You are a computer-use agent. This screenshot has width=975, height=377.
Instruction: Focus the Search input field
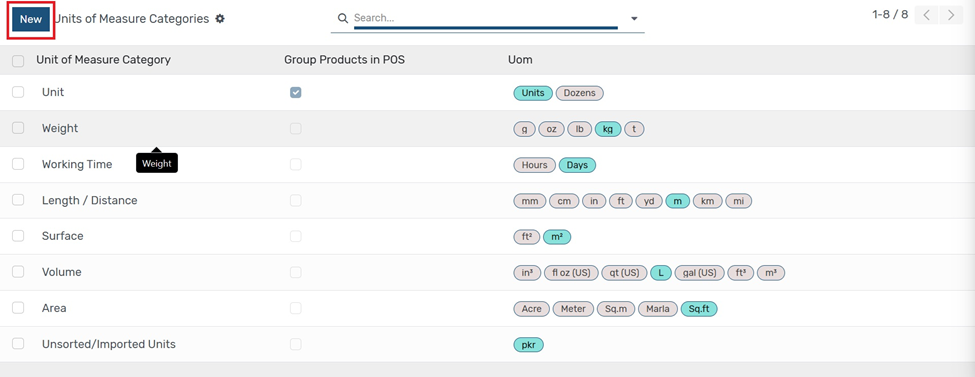point(485,18)
